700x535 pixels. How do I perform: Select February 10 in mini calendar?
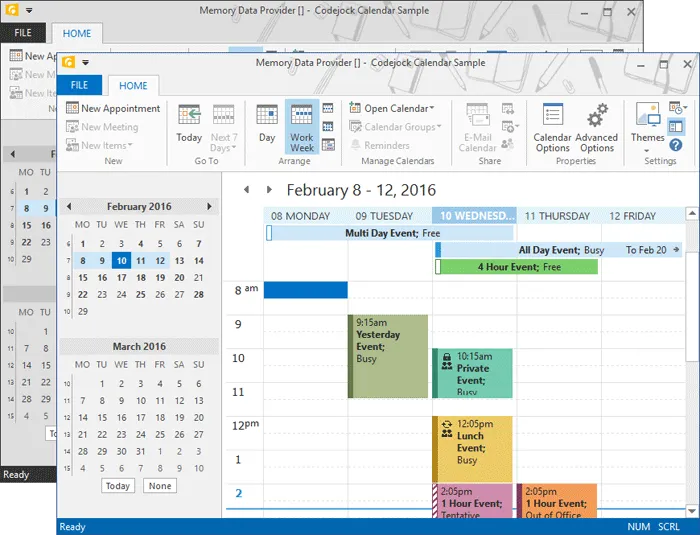(x=121, y=260)
